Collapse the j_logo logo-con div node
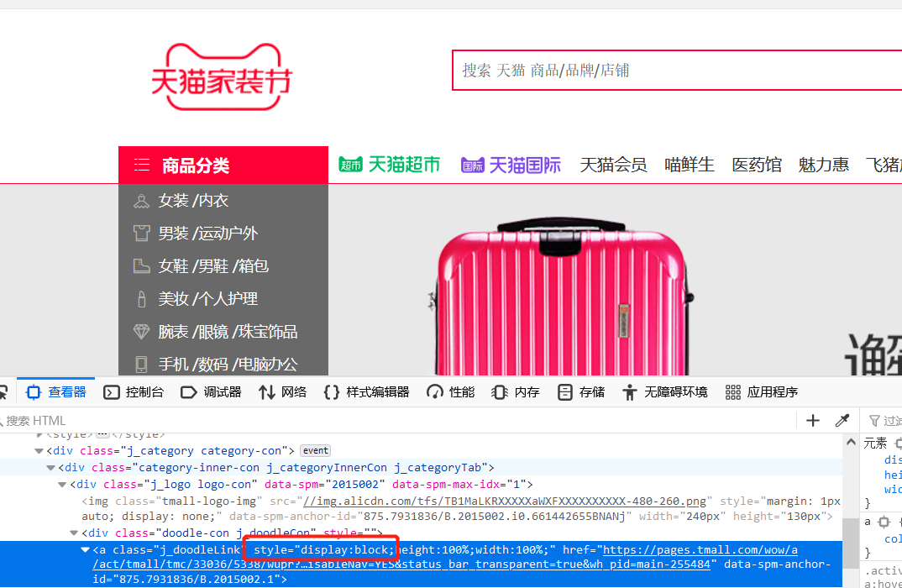This screenshot has width=902, height=588. 62,485
